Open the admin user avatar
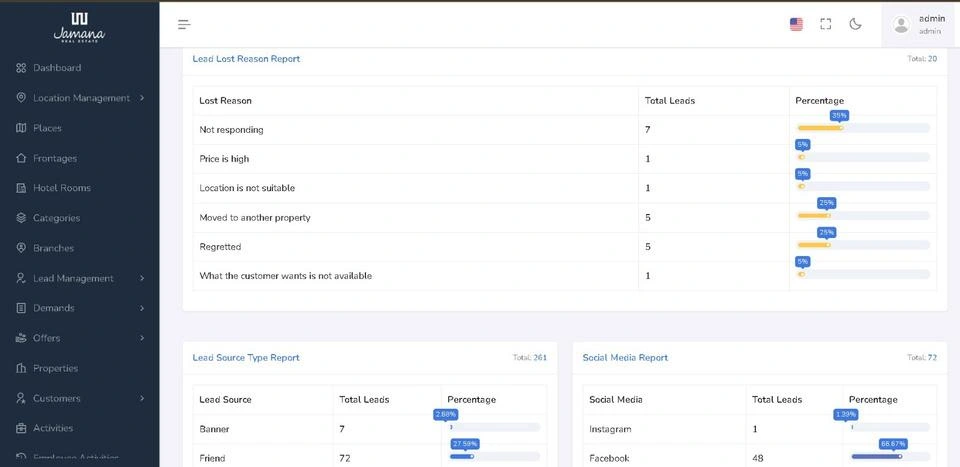 pos(901,24)
